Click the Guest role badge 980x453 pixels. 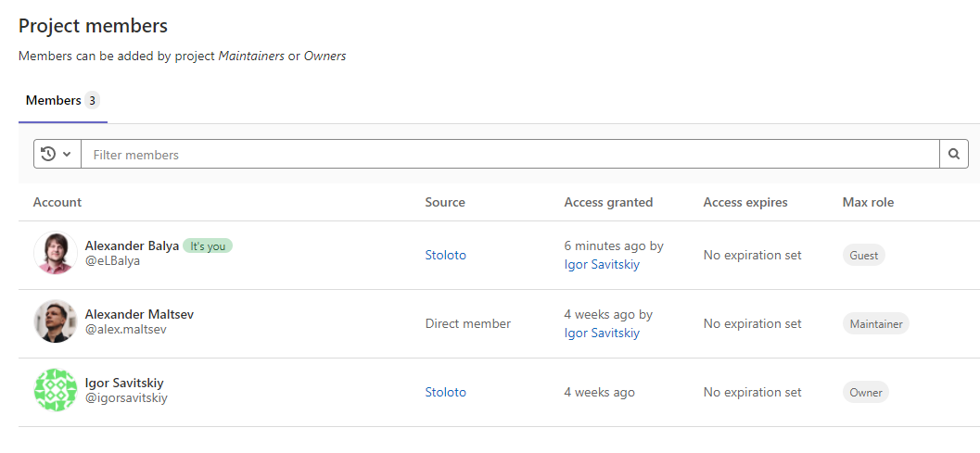pyautogui.click(x=863, y=255)
